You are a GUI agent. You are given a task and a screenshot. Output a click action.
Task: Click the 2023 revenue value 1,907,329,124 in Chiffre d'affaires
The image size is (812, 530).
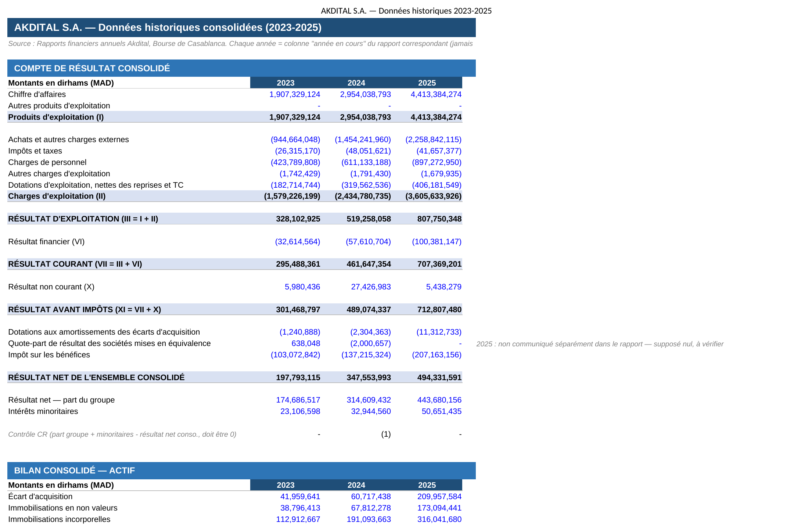(x=295, y=94)
